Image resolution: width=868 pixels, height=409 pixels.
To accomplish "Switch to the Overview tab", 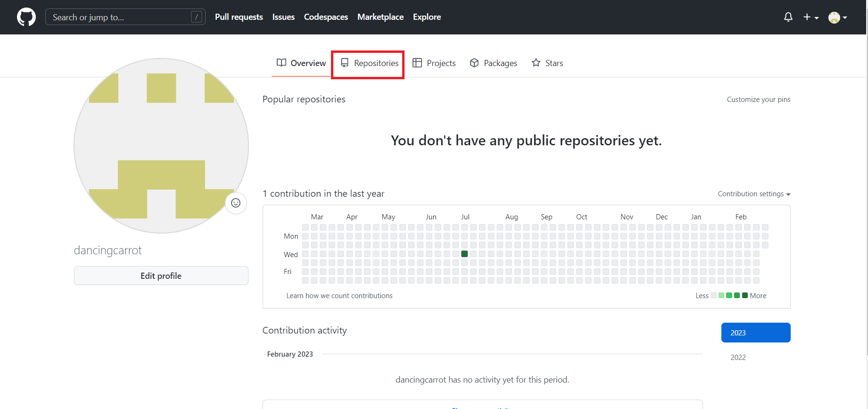I will coord(301,63).
